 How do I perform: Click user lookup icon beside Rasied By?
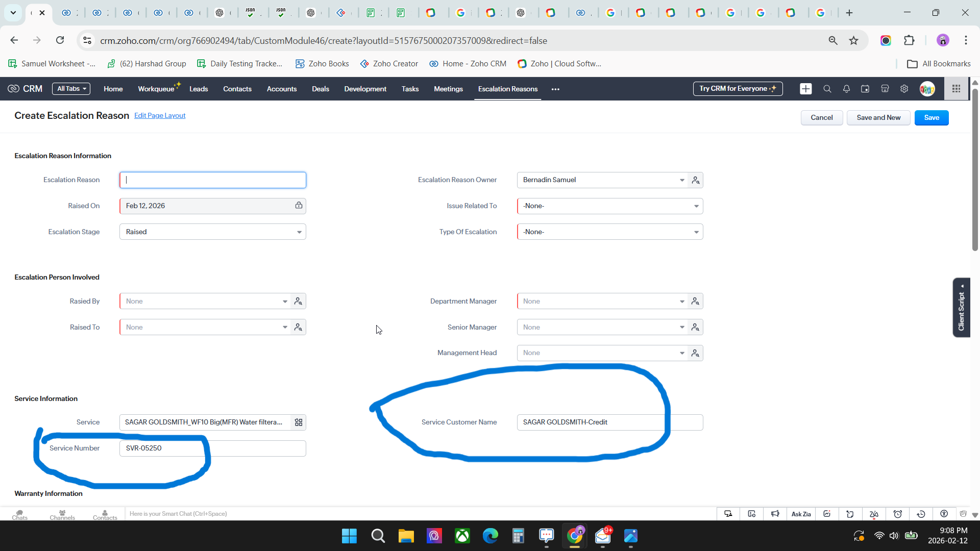tap(299, 302)
